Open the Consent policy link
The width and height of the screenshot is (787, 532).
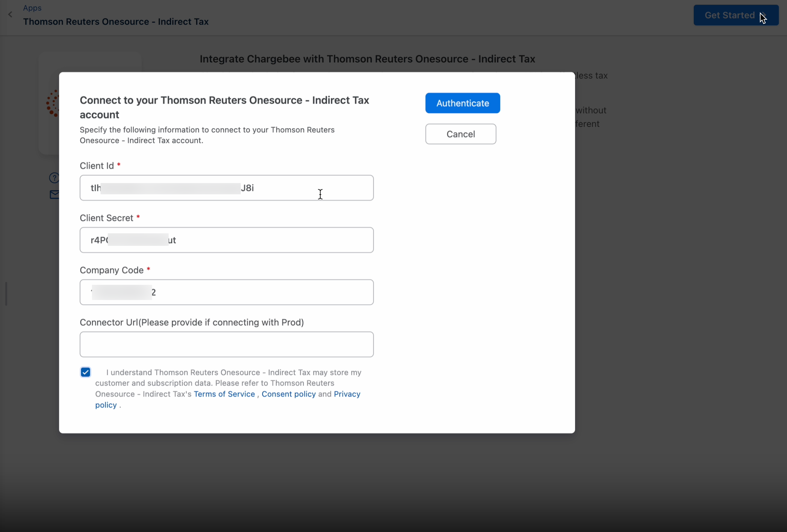pyautogui.click(x=289, y=394)
